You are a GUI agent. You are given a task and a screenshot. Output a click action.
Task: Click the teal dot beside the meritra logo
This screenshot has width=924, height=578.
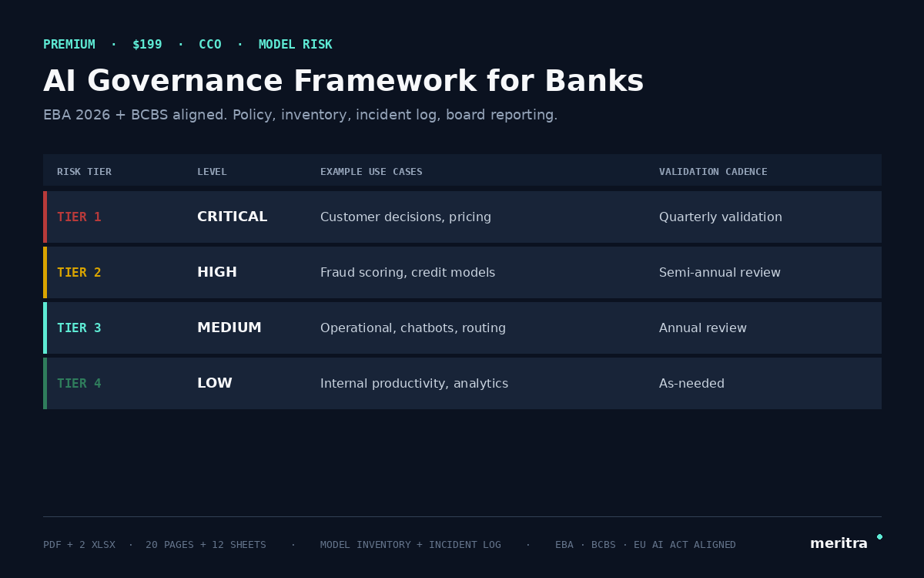click(x=879, y=536)
